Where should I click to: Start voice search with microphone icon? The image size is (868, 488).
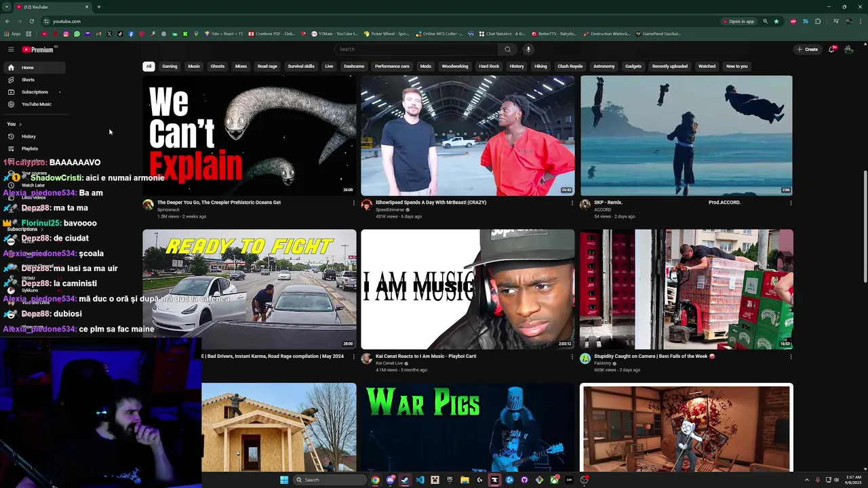tap(528, 49)
